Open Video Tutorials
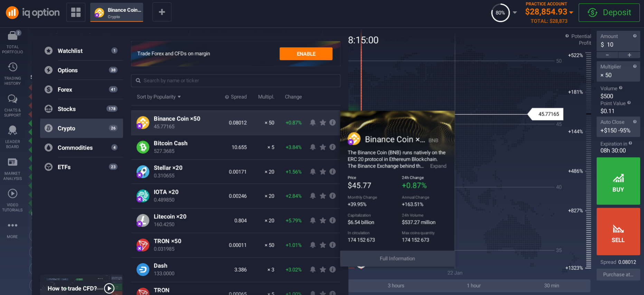The height and width of the screenshot is (295, 644). 12,200
